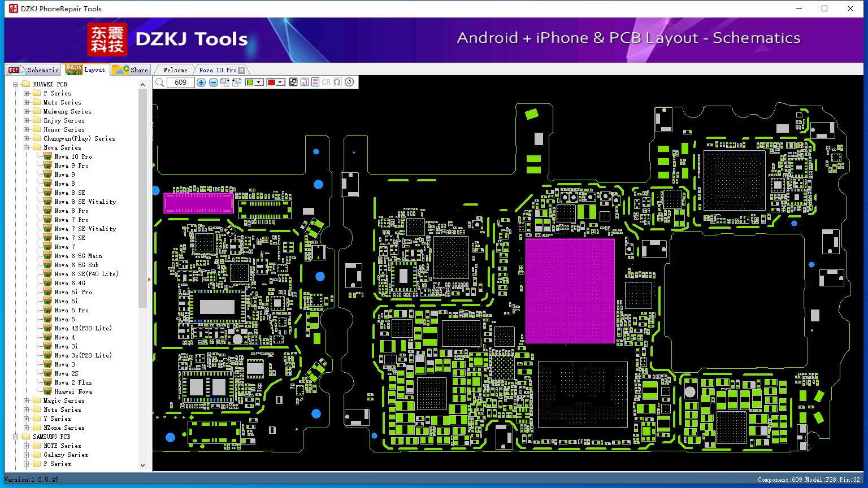Select the Layout tab
Viewport: 868px width, 488px height.
click(x=85, y=69)
